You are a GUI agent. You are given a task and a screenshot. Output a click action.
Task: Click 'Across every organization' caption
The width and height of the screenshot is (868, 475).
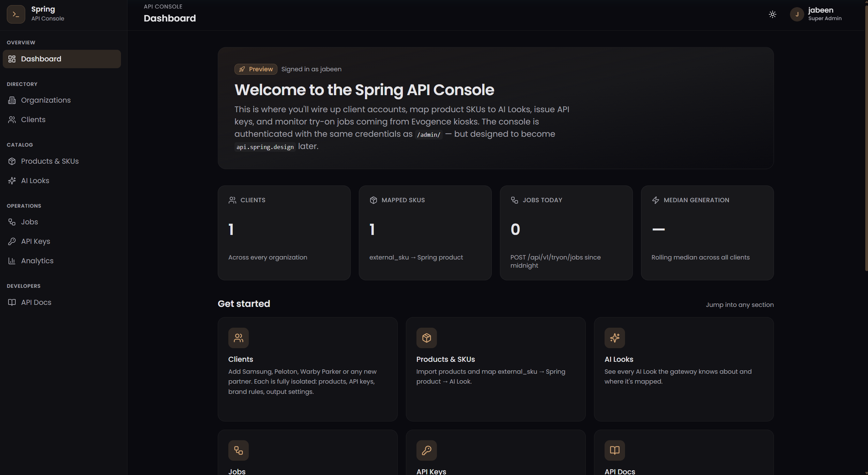pyautogui.click(x=268, y=257)
